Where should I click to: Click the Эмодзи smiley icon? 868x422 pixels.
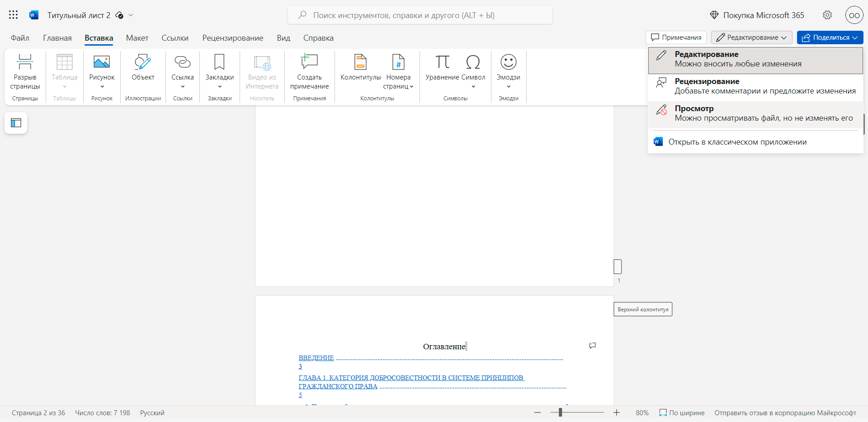click(x=509, y=62)
